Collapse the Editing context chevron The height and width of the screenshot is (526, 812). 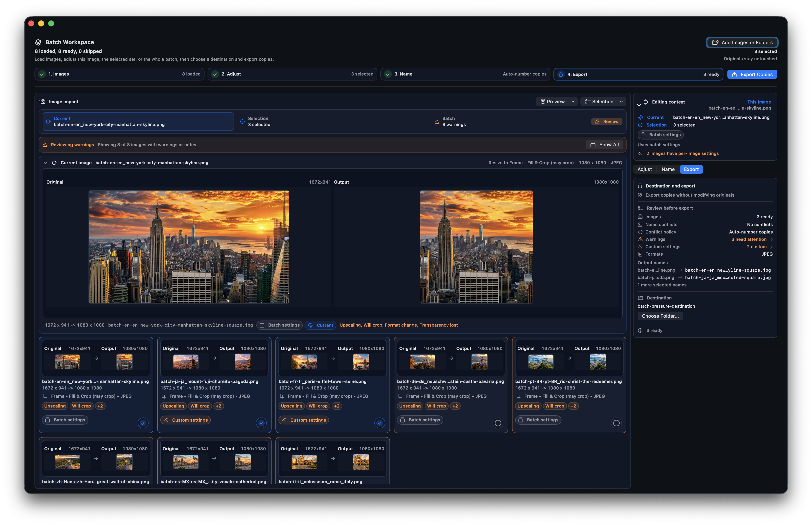(639, 105)
